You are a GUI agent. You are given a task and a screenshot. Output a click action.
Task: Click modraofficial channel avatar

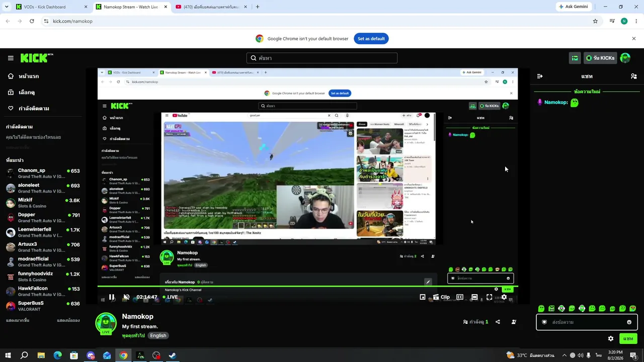click(x=11, y=262)
